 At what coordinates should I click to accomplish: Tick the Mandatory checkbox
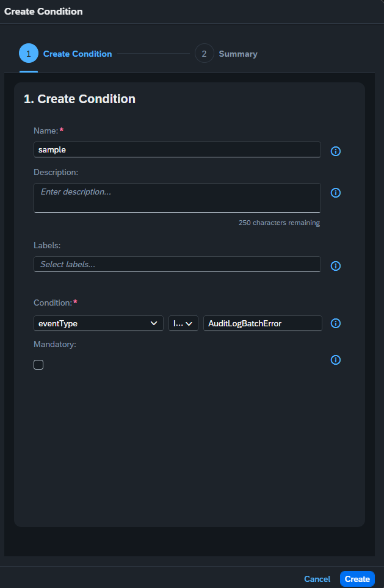click(x=38, y=365)
